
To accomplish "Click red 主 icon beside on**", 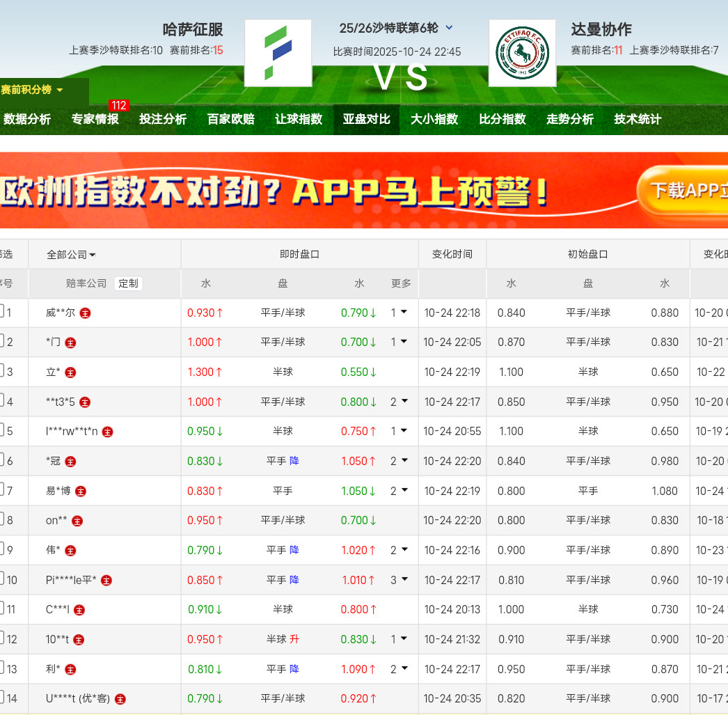I will [77, 521].
